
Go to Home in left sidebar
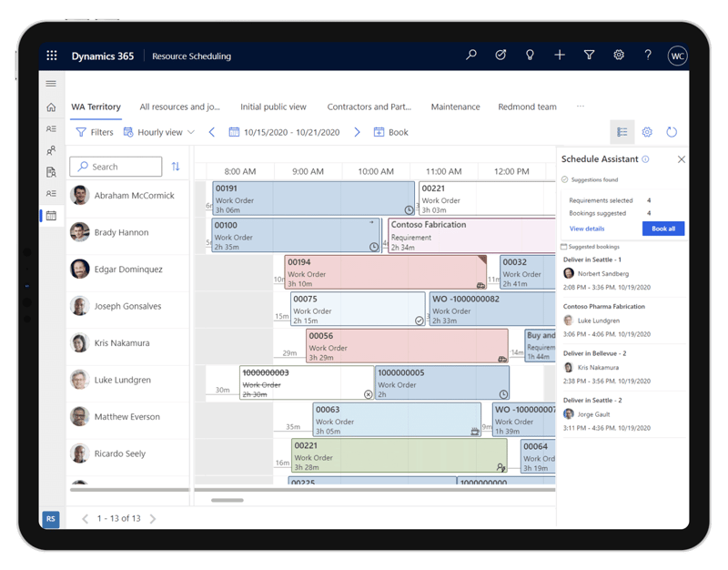coord(51,107)
